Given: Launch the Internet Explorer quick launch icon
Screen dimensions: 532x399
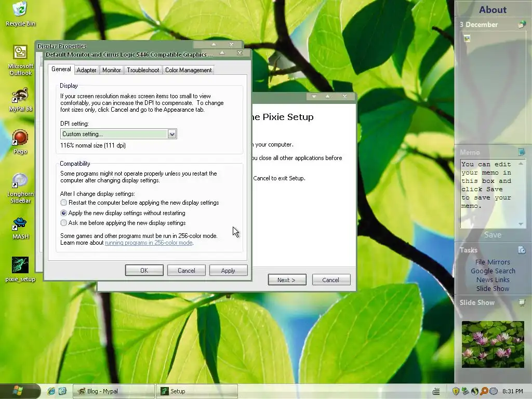Looking at the screenshot, I should [51, 391].
